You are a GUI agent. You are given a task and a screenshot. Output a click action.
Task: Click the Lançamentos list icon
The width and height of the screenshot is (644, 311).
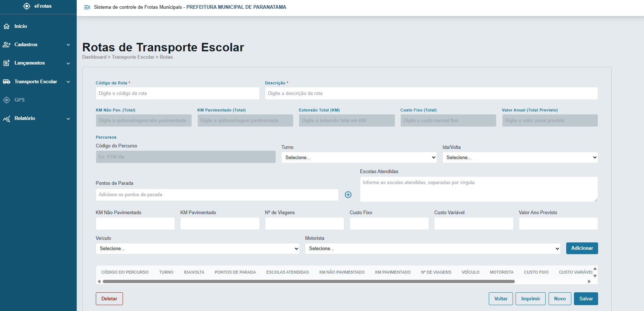pyautogui.click(x=7, y=63)
